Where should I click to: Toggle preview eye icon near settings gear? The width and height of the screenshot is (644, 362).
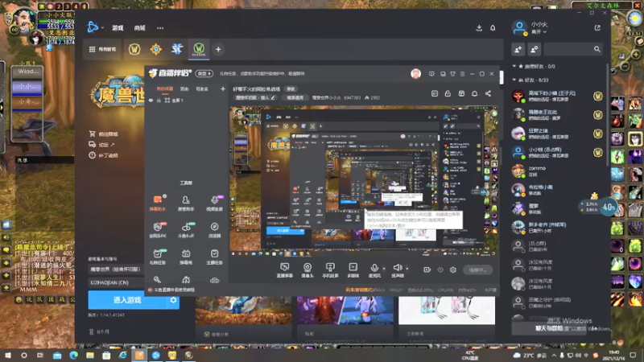[440, 269]
